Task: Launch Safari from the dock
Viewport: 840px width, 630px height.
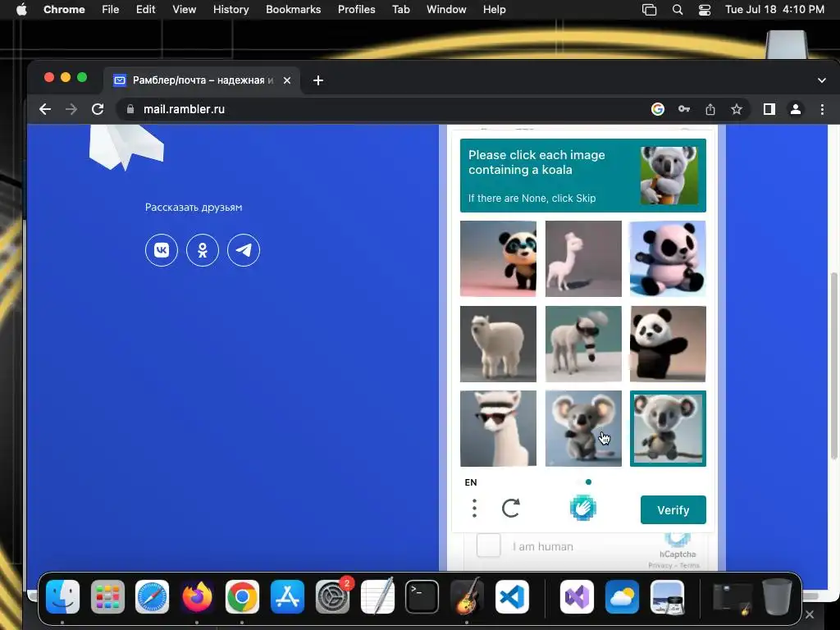Action: tap(152, 597)
